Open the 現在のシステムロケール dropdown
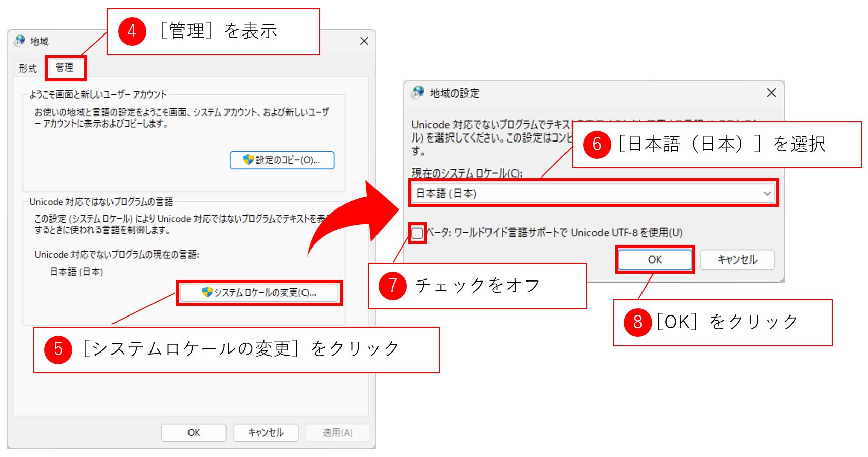 click(593, 193)
